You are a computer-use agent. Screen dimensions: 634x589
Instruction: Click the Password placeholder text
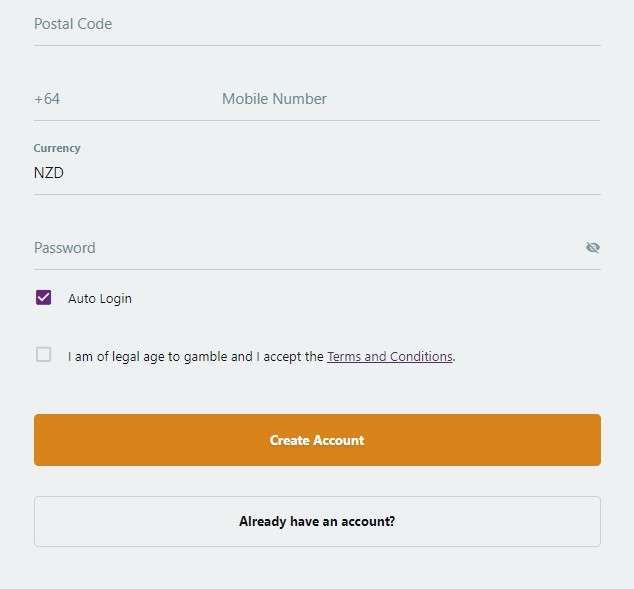[65, 248]
